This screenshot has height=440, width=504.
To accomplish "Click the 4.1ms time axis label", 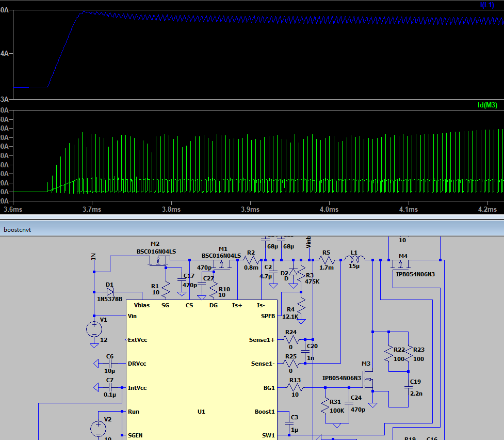I will [409, 209].
